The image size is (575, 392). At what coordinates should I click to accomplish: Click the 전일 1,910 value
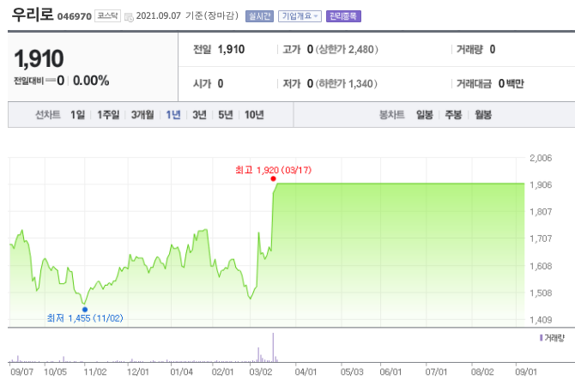pyautogui.click(x=232, y=50)
